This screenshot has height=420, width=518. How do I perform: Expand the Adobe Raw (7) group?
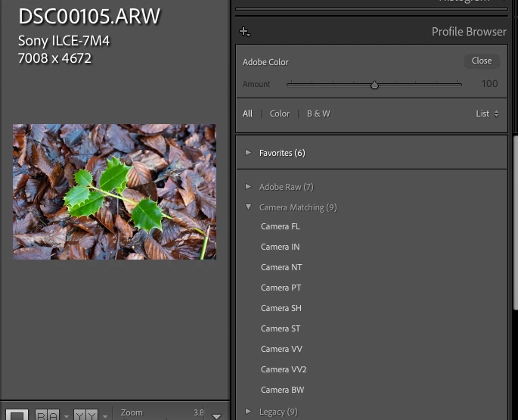pyautogui.click(x=248, y=186)
